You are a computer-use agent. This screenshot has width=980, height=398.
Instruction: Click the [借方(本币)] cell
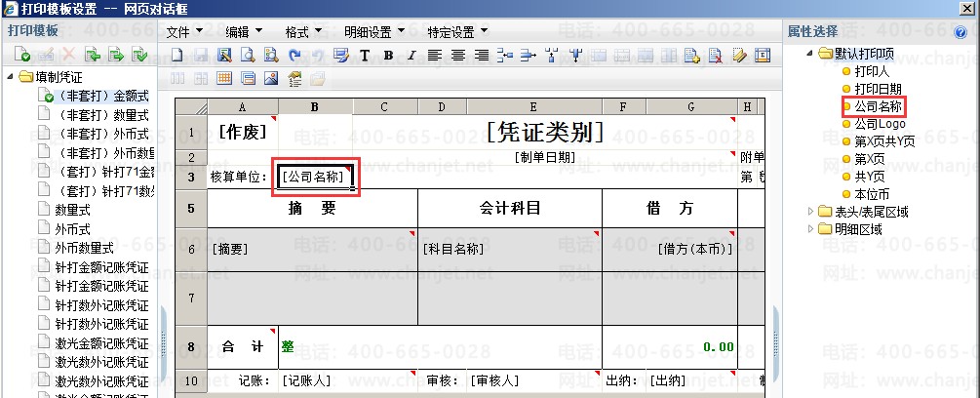click(670, 250)
